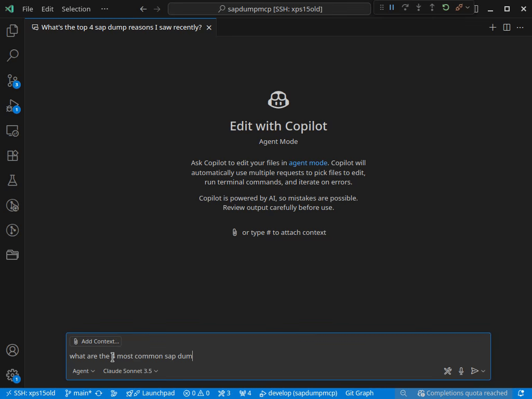Image resolution: width=532 pixels, height=399 pixels.
Task: Configure tools for the chat
Action: 447,371
